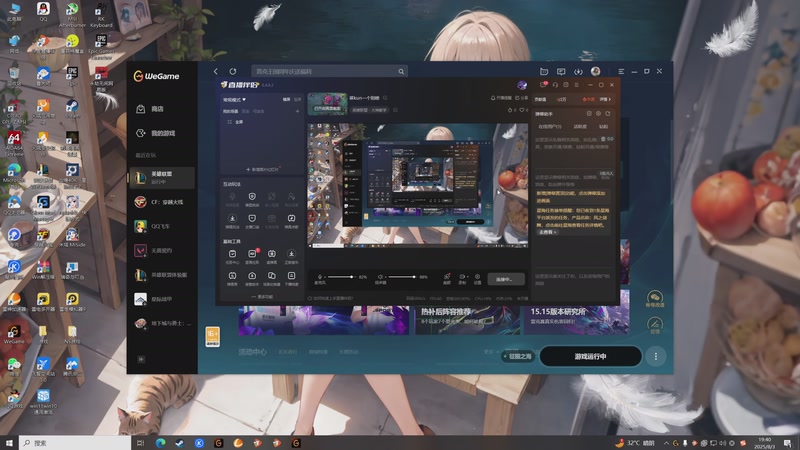Refresh the 弹幕助手 panel with rightmost icon

click(x=608, y=114)
